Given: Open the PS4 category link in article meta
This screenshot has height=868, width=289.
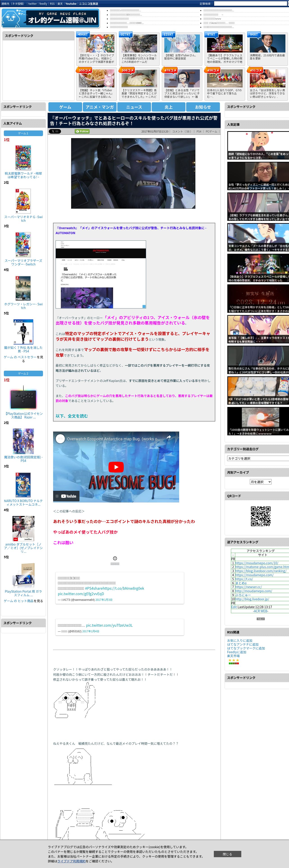Looking at the screenshot, I should tap(199, 131).
